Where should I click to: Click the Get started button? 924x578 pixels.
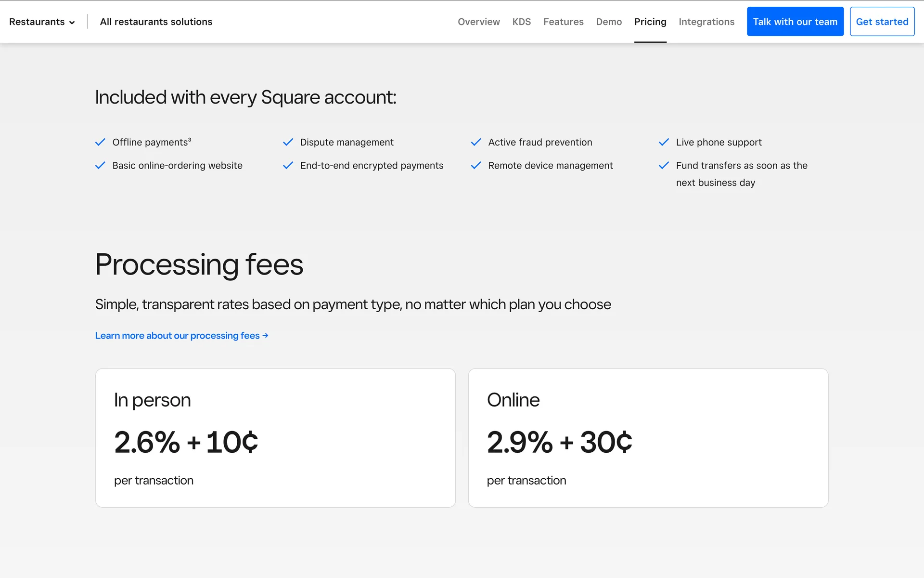[882, 22]
